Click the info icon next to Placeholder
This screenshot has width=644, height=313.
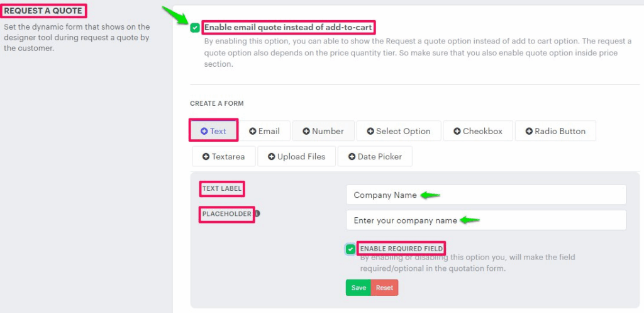click(x=257, y=213)
